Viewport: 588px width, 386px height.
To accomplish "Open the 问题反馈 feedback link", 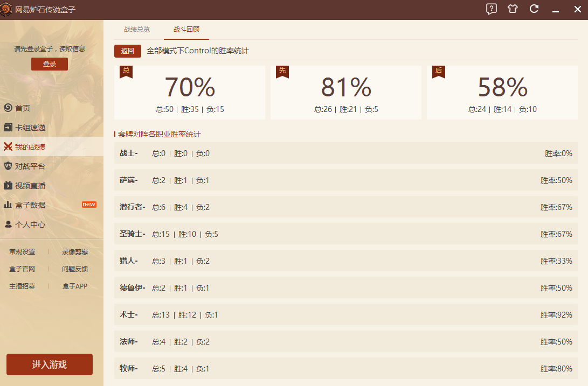I will click(75, 269).
